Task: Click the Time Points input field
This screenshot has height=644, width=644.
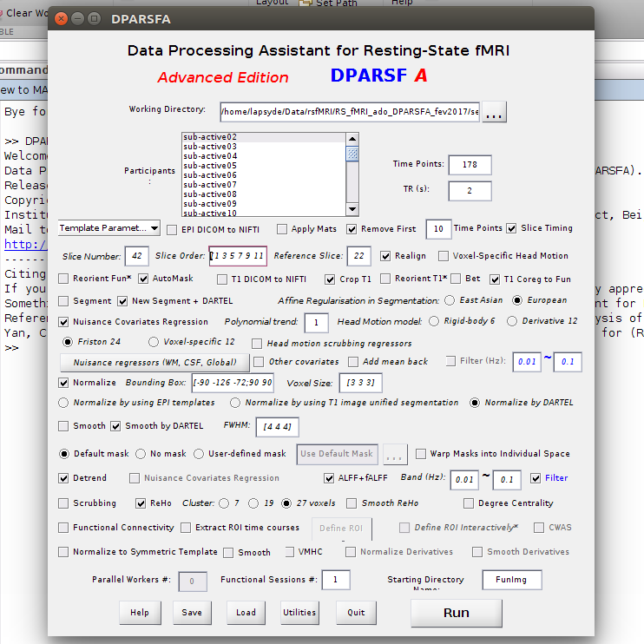Action: tap(470, 165)
